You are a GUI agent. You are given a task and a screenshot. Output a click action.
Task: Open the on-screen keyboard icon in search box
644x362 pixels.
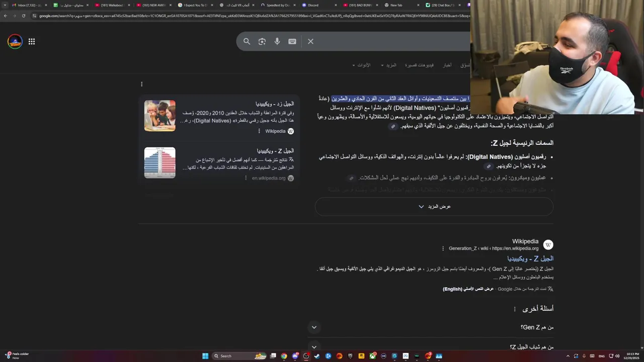(292, 41)
